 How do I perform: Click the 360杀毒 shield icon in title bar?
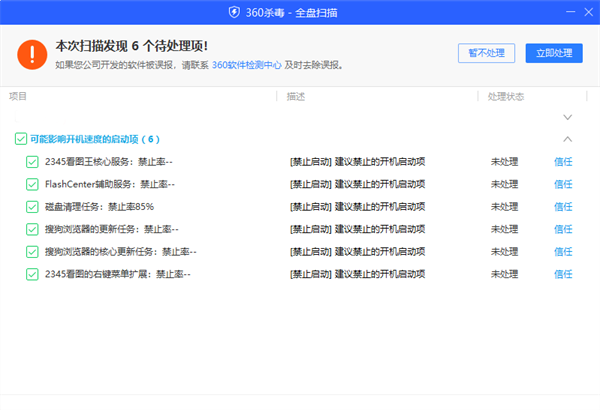234,12
